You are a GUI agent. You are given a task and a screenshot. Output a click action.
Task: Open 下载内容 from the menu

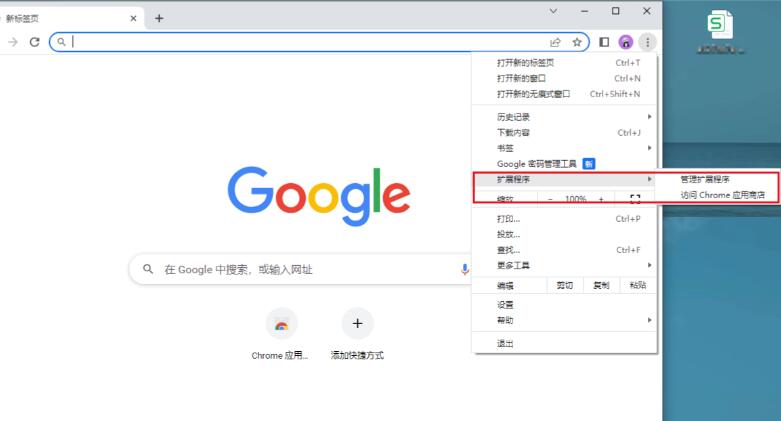(564, 133)
